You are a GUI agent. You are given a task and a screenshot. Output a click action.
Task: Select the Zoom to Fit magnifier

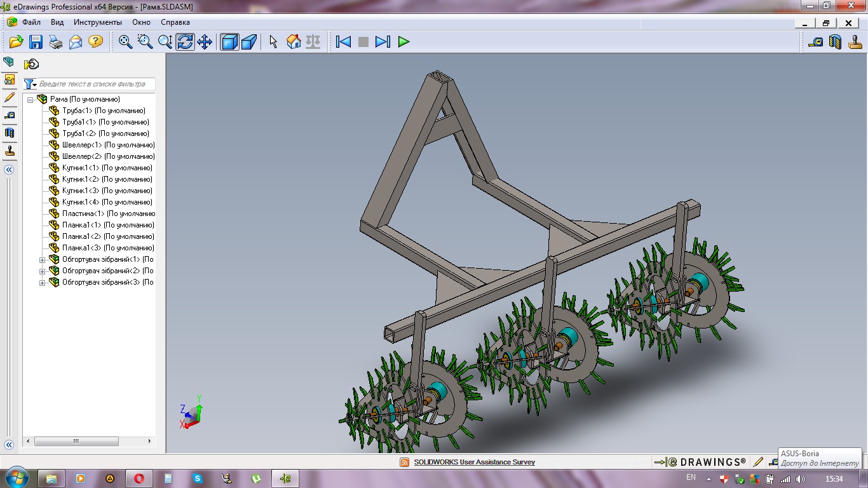(126, 42)
